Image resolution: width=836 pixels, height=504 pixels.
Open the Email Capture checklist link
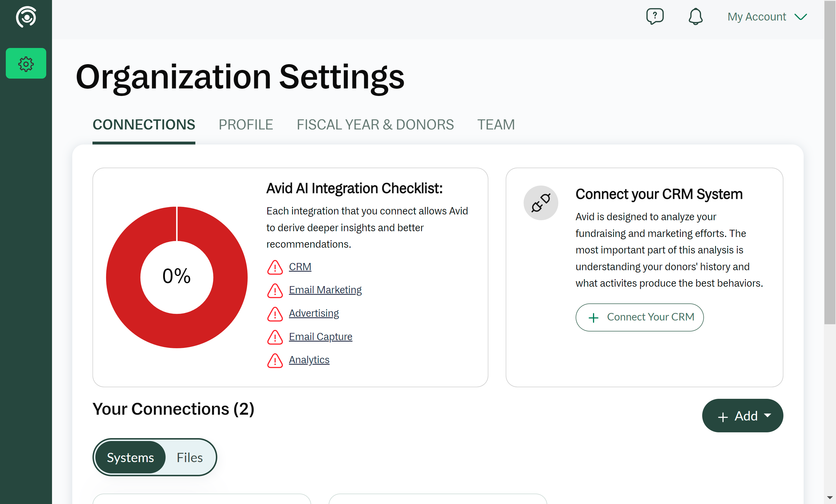[x=320, y=337]
